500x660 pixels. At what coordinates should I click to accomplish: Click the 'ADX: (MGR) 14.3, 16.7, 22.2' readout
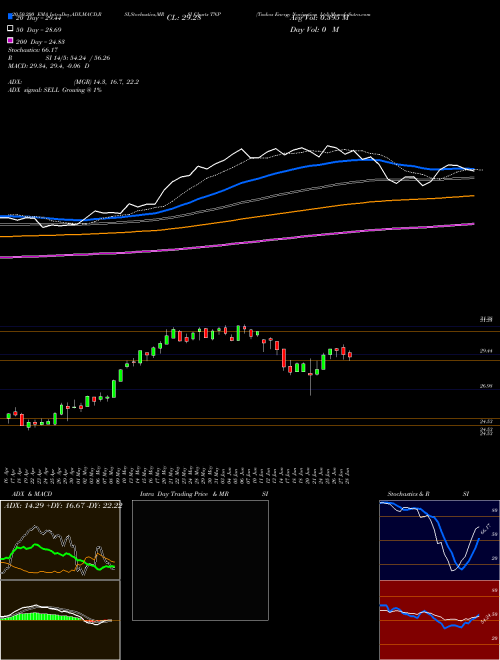pyautogui.click(x=74, y=82)
